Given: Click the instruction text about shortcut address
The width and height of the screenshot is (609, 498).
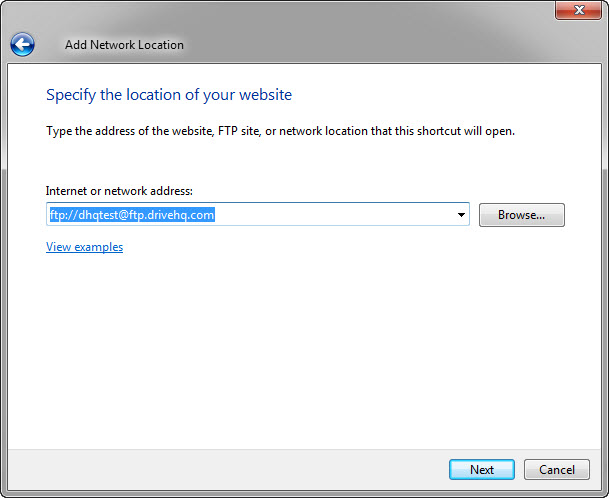Looking at the screenshot, I should (280, 131).
